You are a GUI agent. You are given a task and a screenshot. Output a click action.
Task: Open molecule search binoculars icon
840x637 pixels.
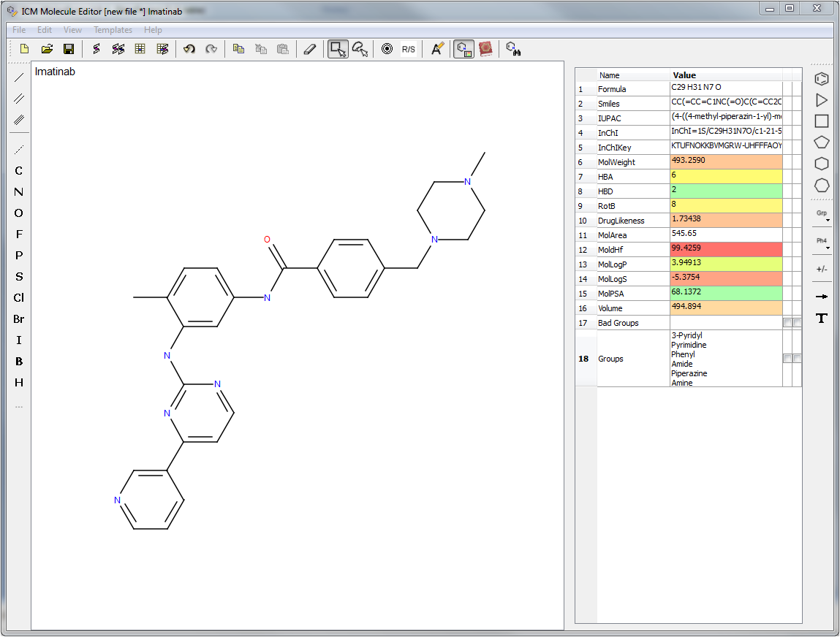coord(513,49)
